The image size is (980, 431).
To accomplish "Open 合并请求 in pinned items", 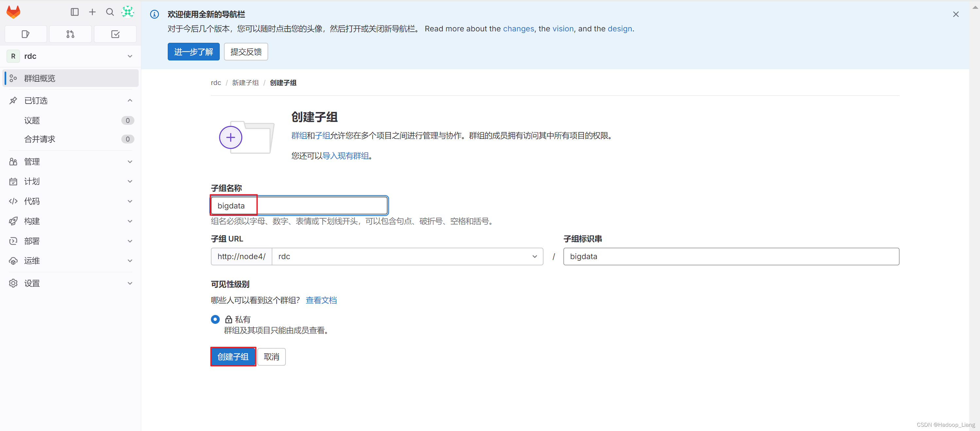I will pyautogui.click(x=40, y=139).
